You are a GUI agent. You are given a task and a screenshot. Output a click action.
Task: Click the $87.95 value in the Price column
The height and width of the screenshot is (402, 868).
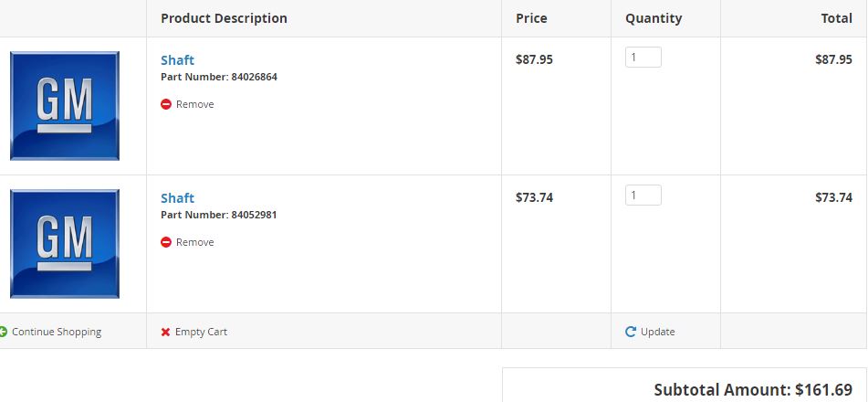point(534,59)
